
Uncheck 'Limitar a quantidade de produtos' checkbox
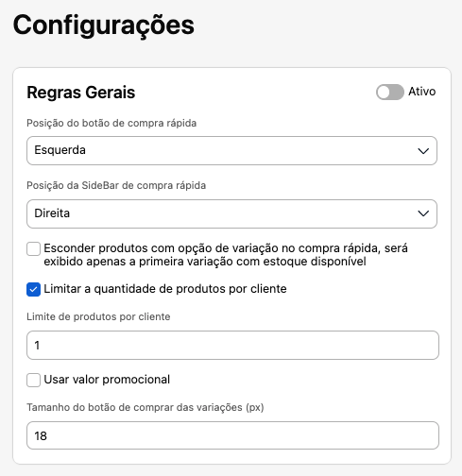coord(33,290)
